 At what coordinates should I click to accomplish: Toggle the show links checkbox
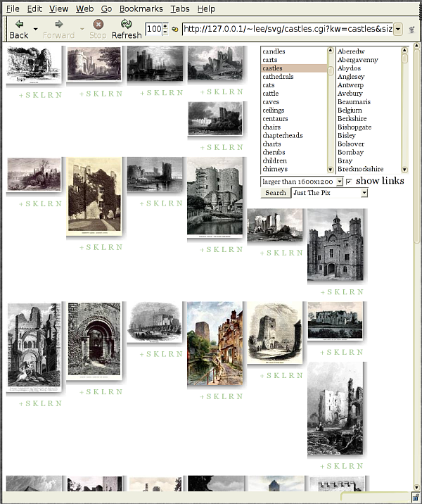coord(349,182)
